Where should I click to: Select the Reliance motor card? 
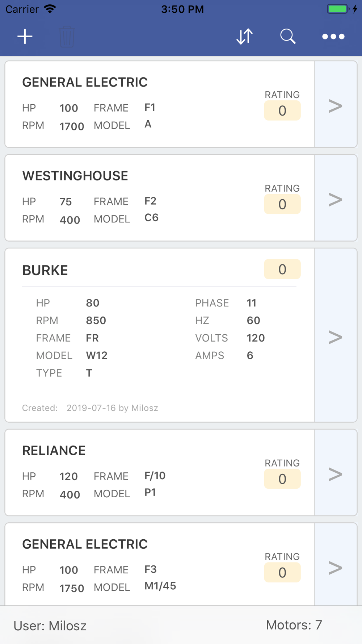[160, 473]
